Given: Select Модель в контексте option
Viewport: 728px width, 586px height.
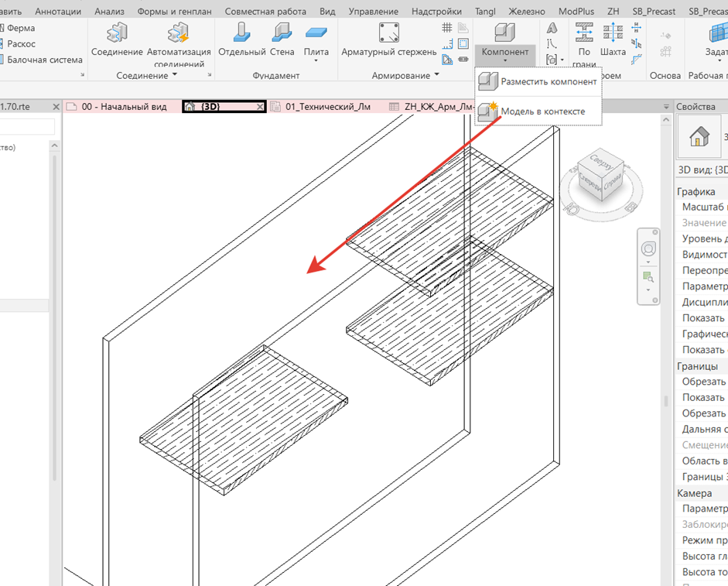Looking at the screenshot, I should pyautogui.click(x=538, y=111).
